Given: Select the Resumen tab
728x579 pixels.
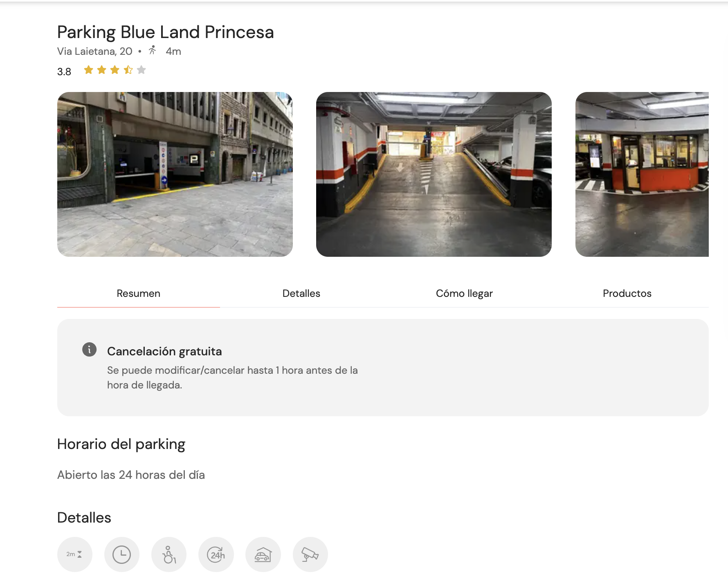Looking at the screenshot, I should (x=138, y=293).
